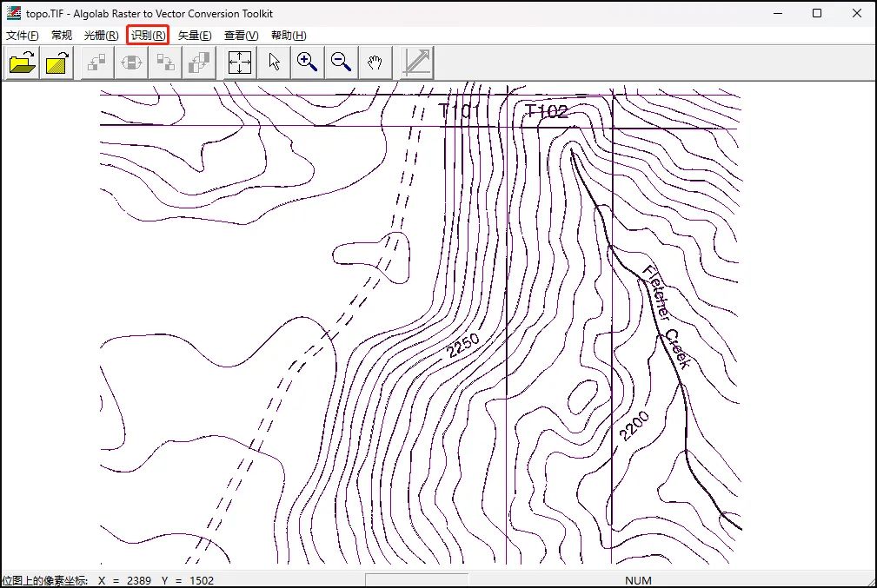The width and height of the screenshot is (877, 588).
Task: Click the third greyed-out two-squares arrow icon
Action: [165, 62]
